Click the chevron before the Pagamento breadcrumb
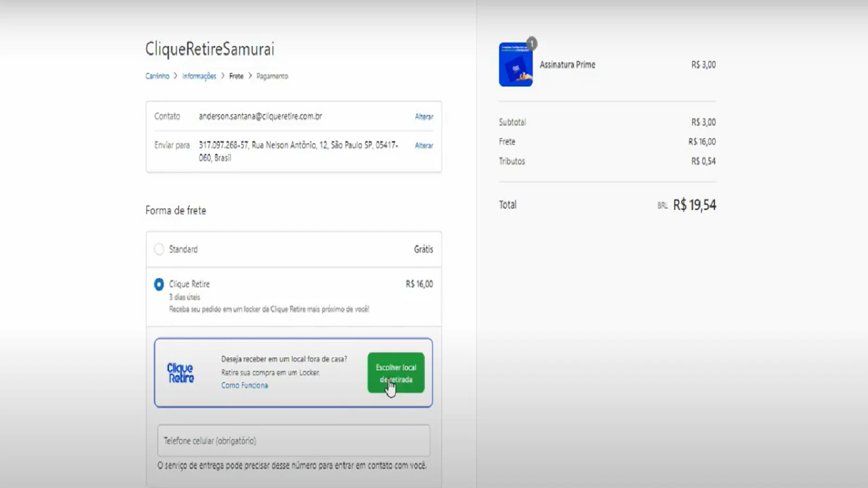Screen dimensions: 868x488 pos(250,76)
